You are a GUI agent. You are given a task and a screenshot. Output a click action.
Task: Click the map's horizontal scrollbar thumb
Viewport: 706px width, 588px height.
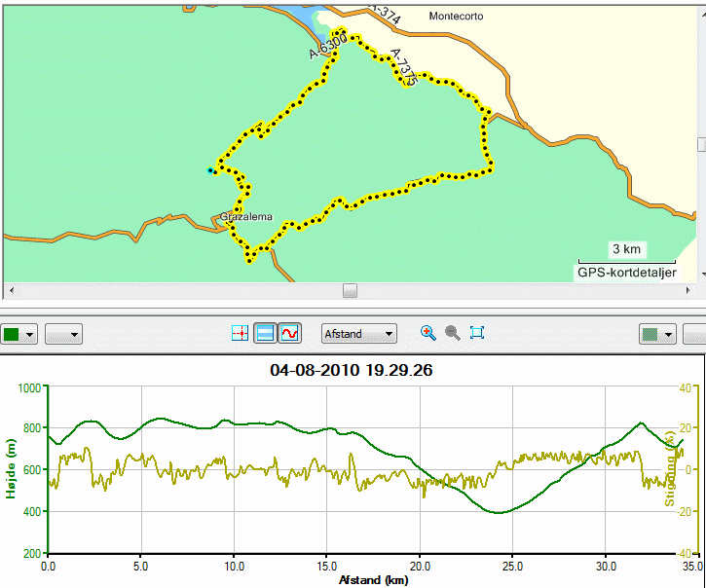pos(350,290)
